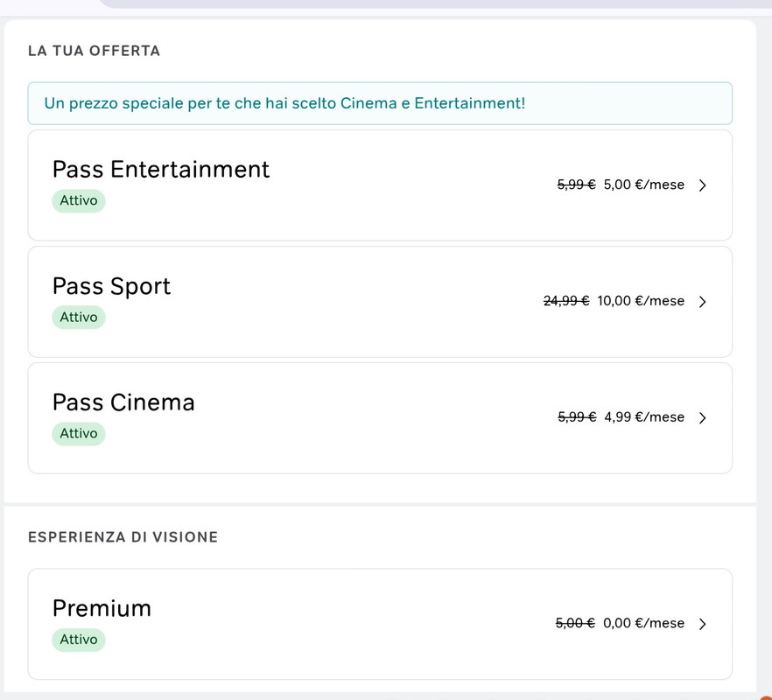The width and height of the screenshot is (772, 700).
Task: Open Pass Entertainment chevron arrow
Action: (703, 185)
